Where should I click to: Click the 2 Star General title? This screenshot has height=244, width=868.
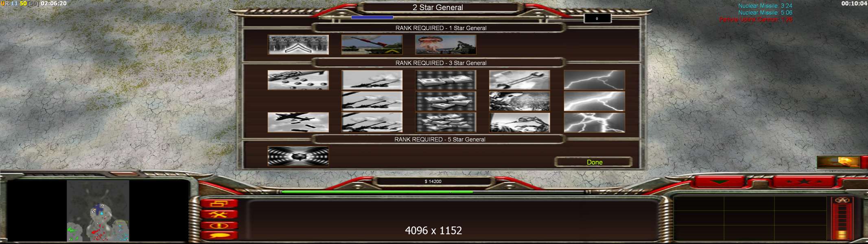tap(437, 7)
